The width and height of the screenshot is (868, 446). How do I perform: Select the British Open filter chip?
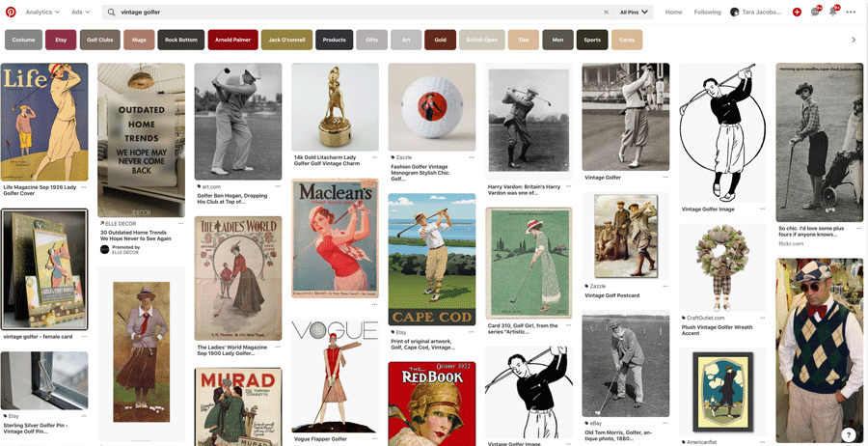[x=482, y=40]
